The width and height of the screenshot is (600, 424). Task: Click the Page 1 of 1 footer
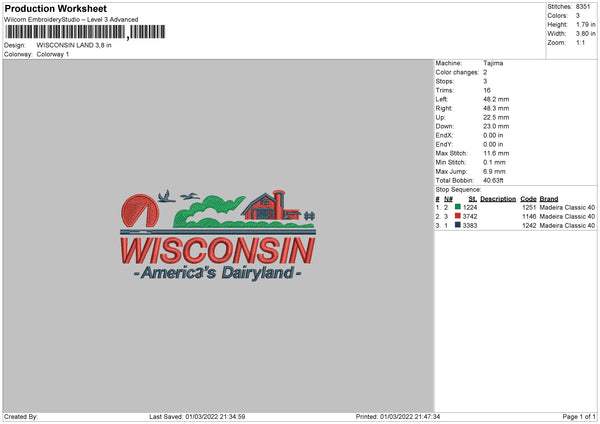pos(579,416)
